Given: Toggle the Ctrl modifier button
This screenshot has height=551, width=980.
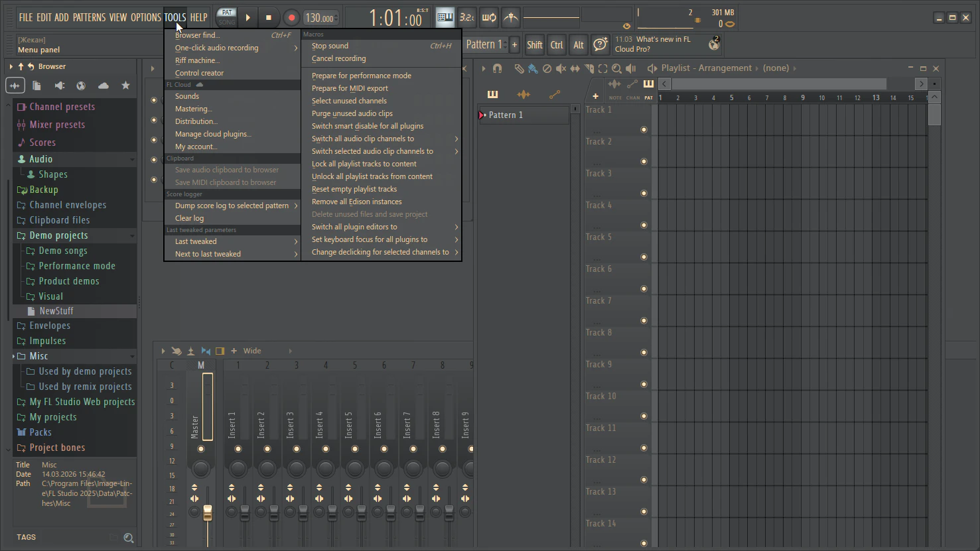Looking at the screenshot, I should click(556, 45).
